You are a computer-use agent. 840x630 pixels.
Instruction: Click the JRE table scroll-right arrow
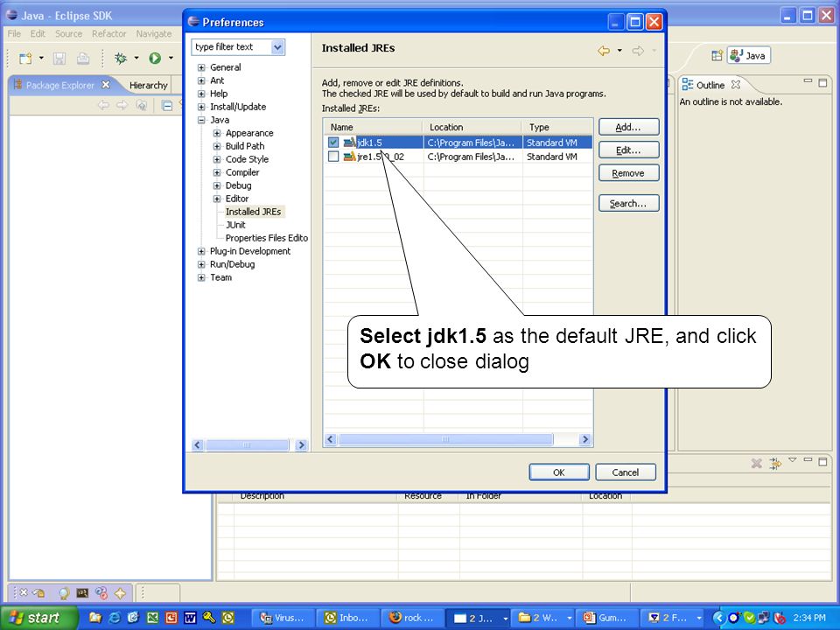pos(585,439)
